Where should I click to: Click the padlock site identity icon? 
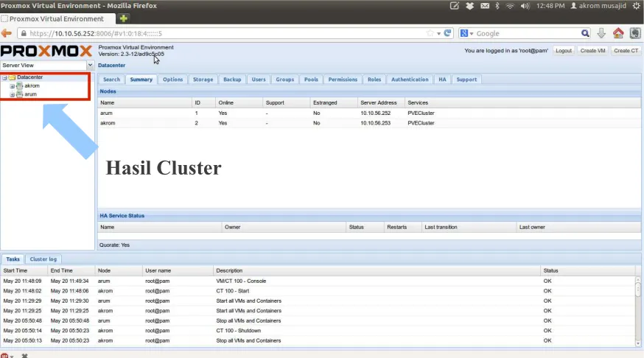click(x=24, y=33)
